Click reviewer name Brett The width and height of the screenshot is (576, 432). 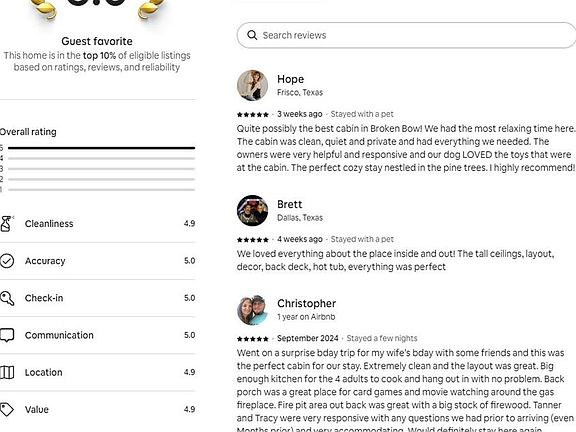289,204
